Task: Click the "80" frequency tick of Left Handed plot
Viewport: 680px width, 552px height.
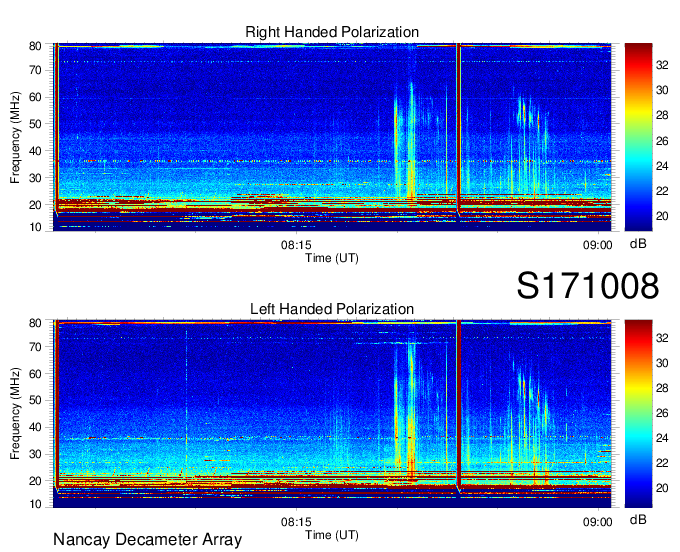Action: click(35, 323)
